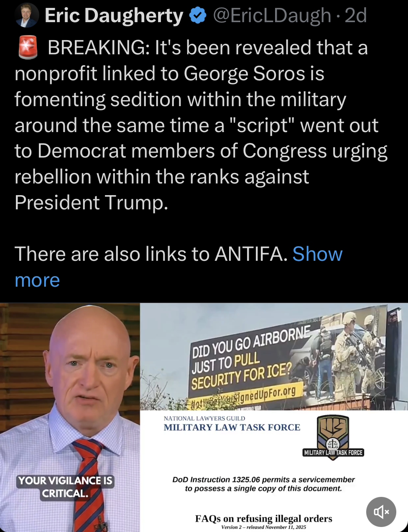This screenshot has width=408, height=532.
Task: Select the FAQs on refusing illegal orders heading
Action: (x=264, y=519)
